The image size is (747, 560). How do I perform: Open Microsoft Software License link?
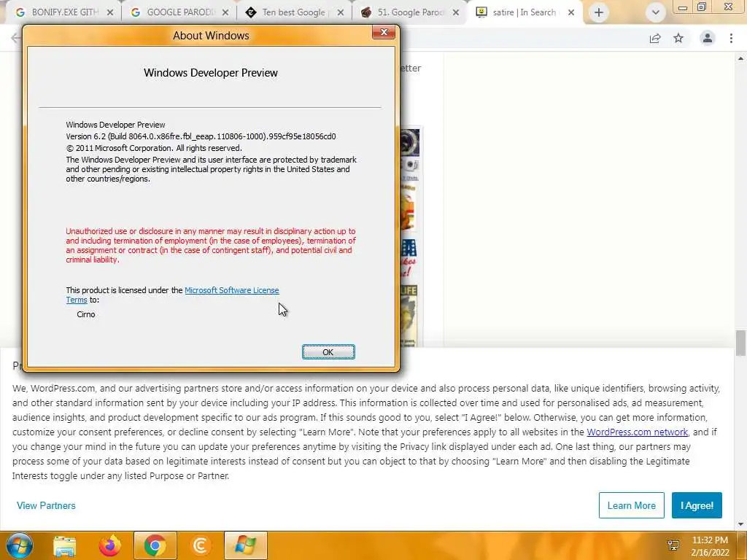click(231, 290)
